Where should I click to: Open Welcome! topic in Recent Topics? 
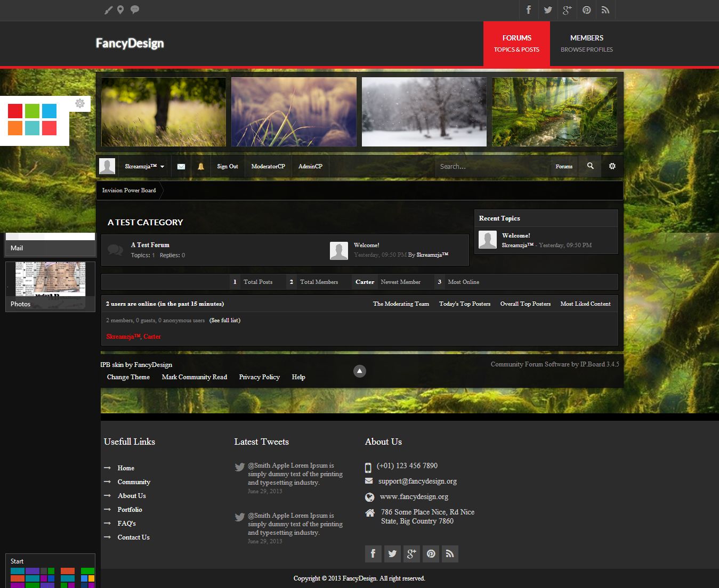tap(516, 235)
